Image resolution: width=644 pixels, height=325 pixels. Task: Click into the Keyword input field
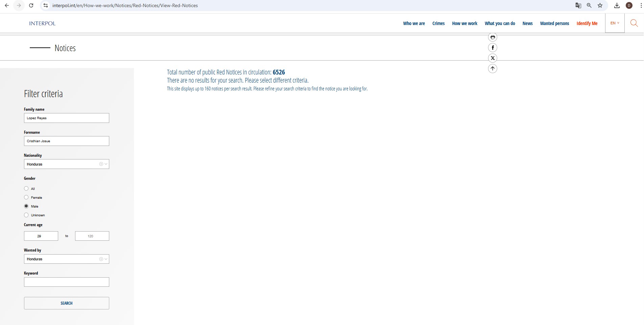coord(67,282)
